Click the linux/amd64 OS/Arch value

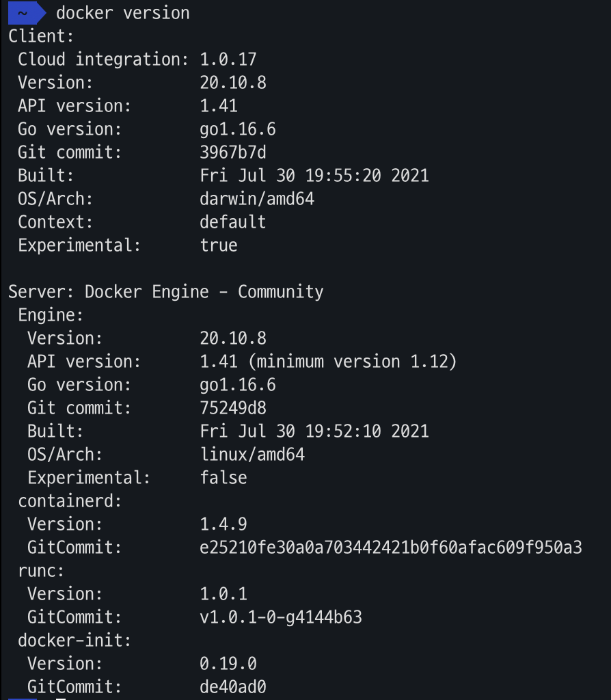point(252,455)
